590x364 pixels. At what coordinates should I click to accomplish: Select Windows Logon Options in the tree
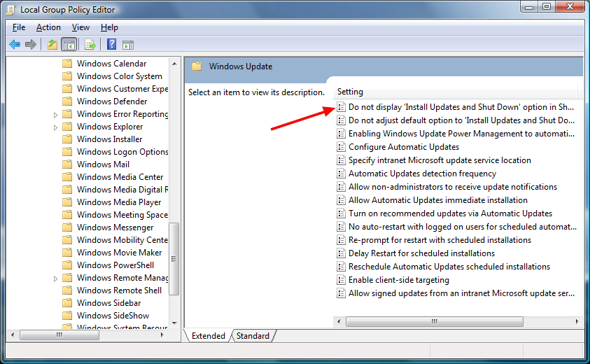point(122,152)
